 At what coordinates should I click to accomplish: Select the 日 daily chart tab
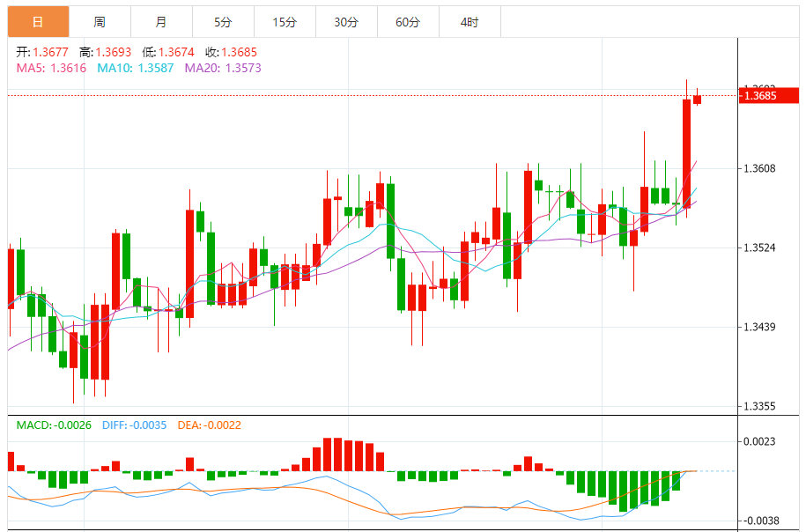38,22
